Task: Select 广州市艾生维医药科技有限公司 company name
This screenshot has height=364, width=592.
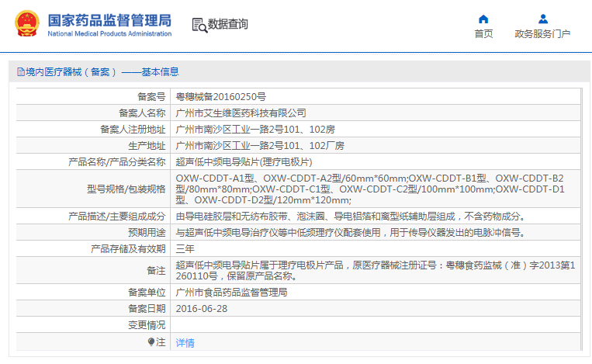Action: pos(241,113)
